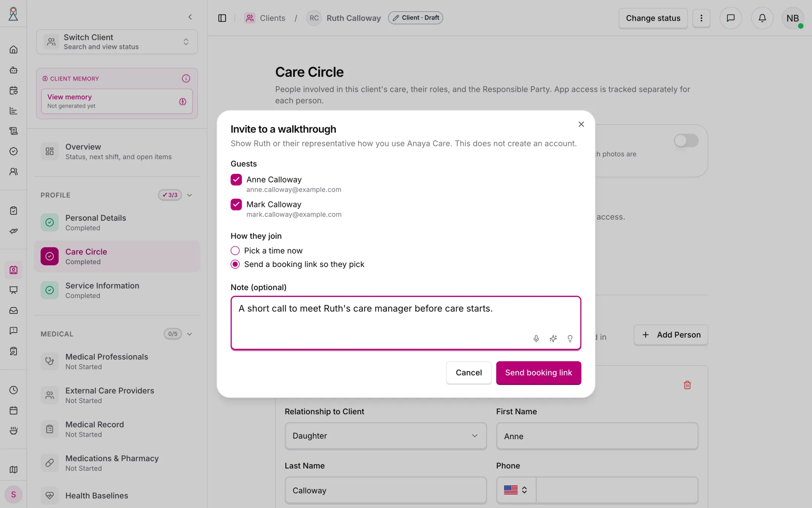Click the 0/5 medical progress badge
Viewport: 812px width, 508px height.
click(x=173, y=334)
